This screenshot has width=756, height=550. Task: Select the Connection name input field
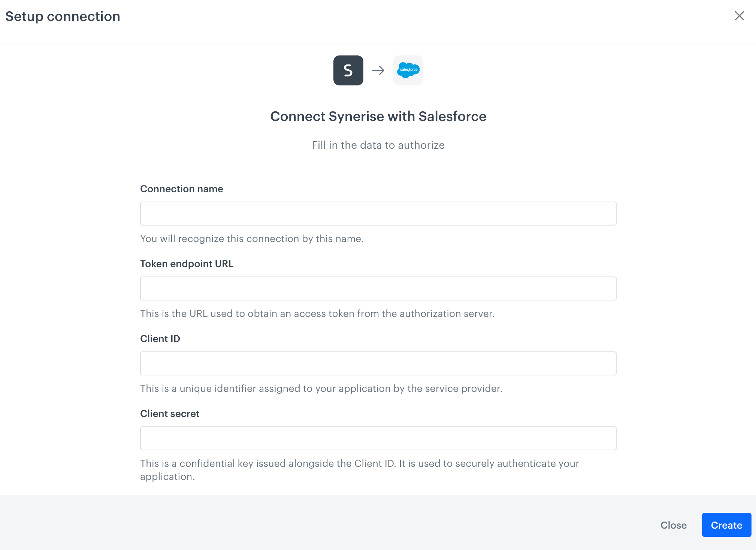point(378,213)
